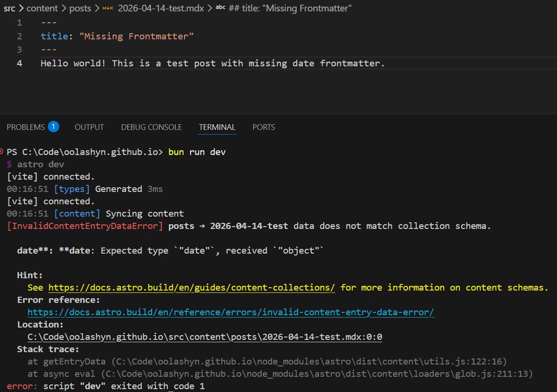Open the content breadcrumb dropdown
Screen dimensions: 557x392
[43, 8]
